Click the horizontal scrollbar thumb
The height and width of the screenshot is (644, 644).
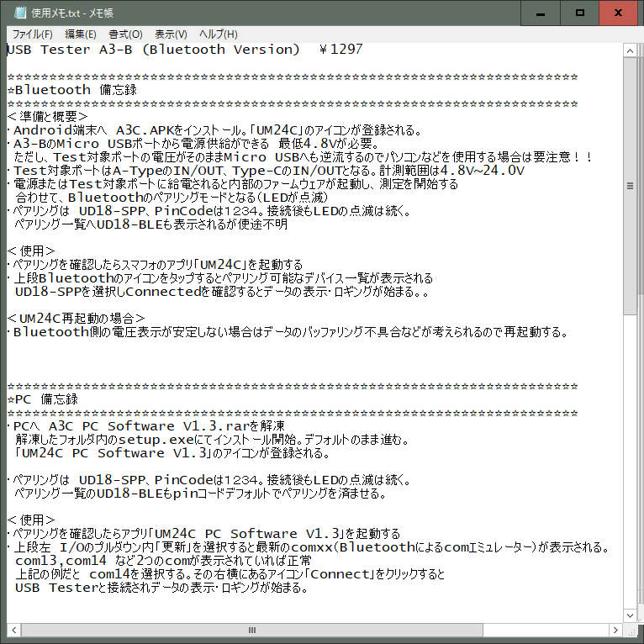click(252, 630)
